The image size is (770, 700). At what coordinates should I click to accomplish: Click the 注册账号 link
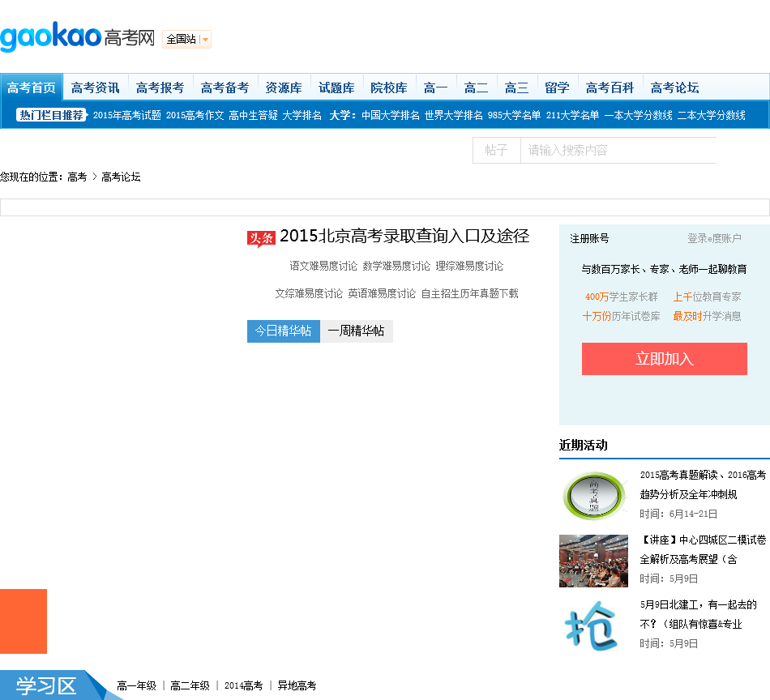[x=589, y=238]
